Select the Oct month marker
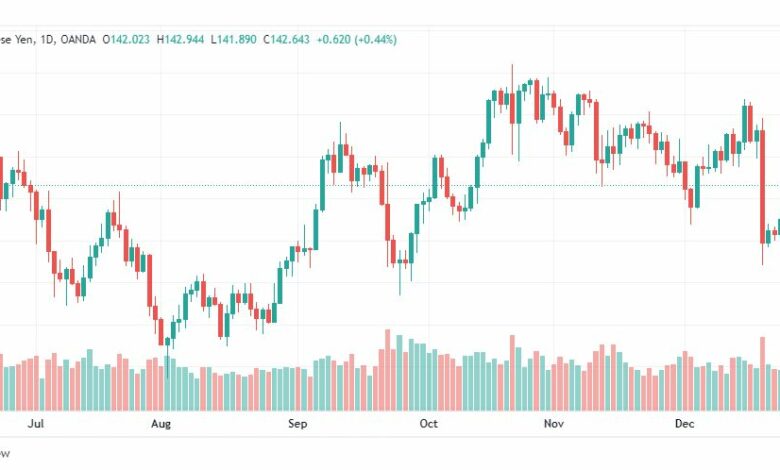The height and width of the screenshot is (470, 780). click(428, 424)
